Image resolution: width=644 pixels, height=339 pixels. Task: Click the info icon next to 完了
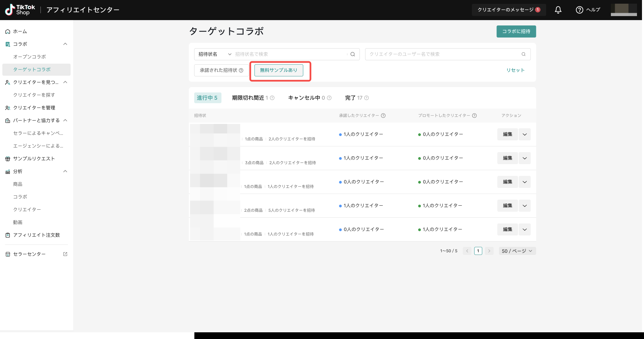pyautogui.click(x=366, y=98)
